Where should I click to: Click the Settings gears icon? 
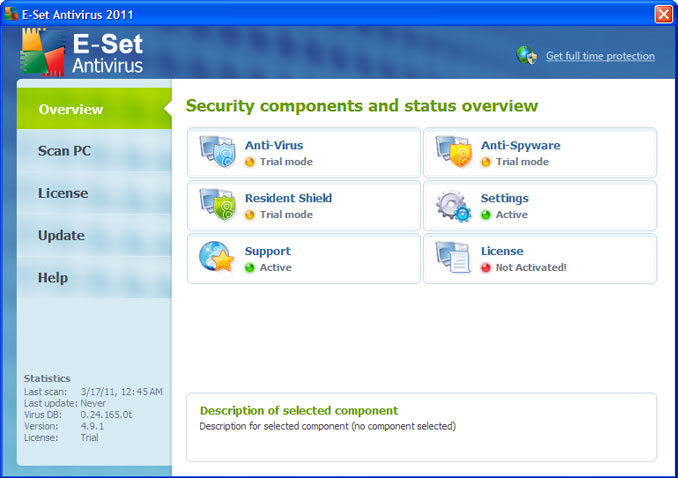coord(454,206)
